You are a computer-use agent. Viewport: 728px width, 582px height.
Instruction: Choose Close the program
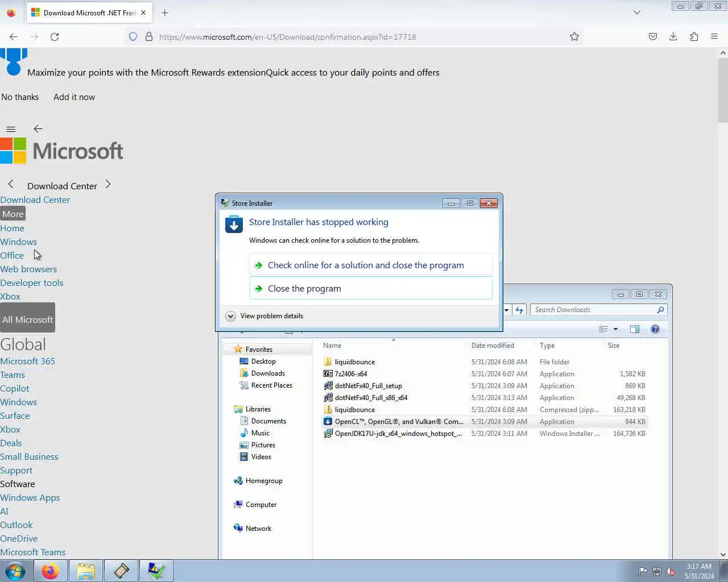tap(371, 289)
